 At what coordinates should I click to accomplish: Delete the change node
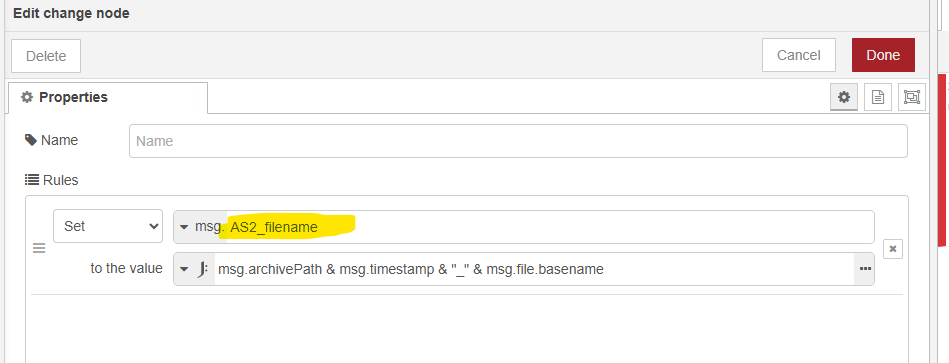click(46, 56)
